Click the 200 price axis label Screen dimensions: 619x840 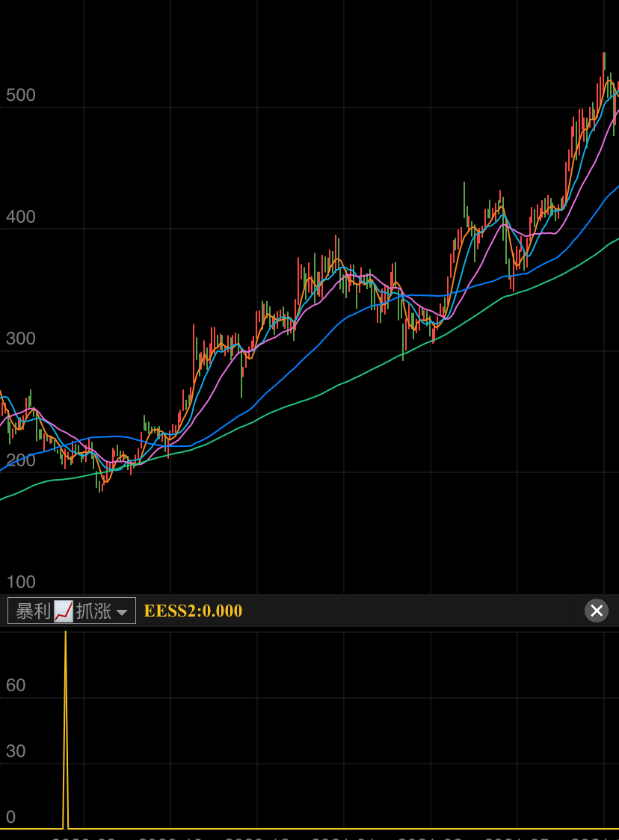click(20, 460)
